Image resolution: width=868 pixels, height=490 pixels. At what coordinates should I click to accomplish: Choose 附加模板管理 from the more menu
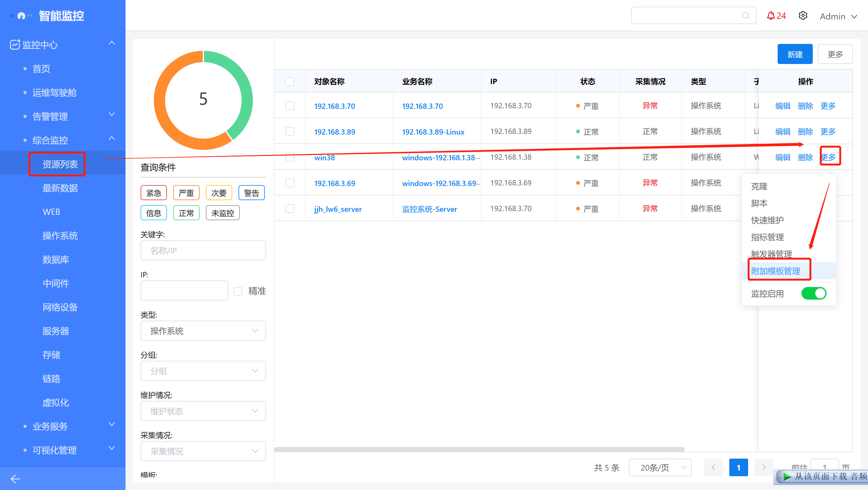pos(775,271)
